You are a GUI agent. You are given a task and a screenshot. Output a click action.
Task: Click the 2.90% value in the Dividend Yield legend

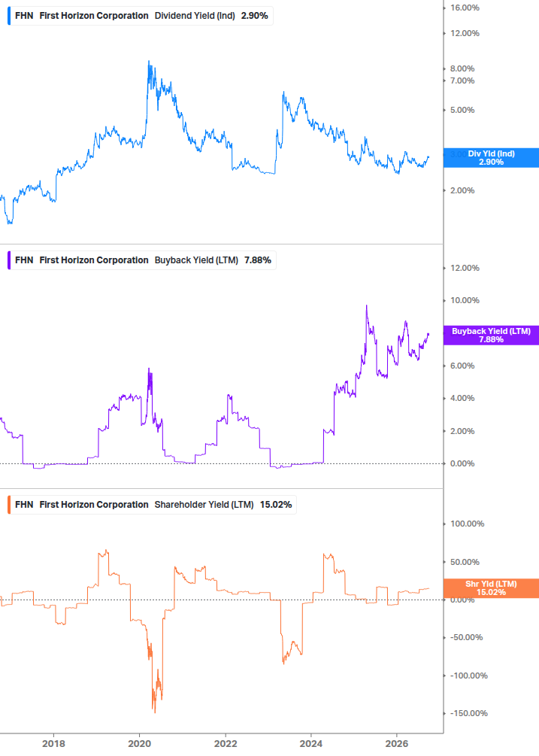tap(254, 16)
